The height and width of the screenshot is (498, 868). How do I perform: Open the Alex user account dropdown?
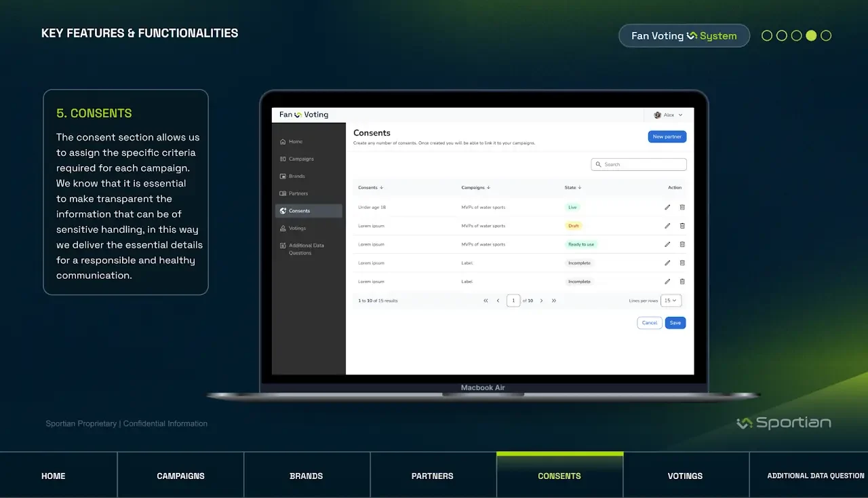(668, 115)
